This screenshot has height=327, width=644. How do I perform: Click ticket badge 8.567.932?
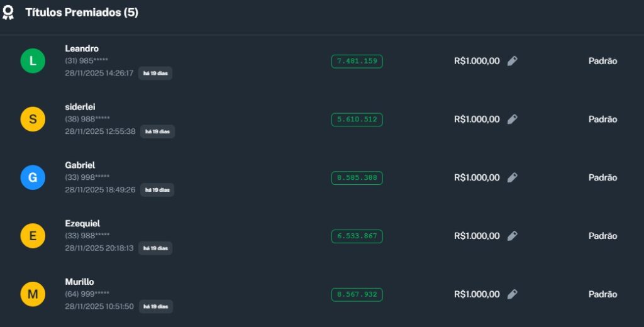pos(357,294)
